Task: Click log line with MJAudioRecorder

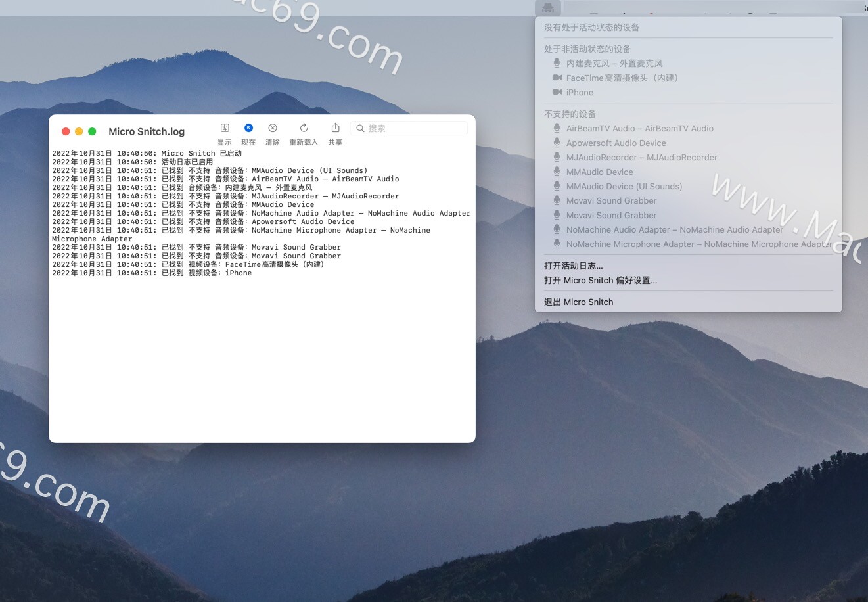Action: [x=225, y=196]
